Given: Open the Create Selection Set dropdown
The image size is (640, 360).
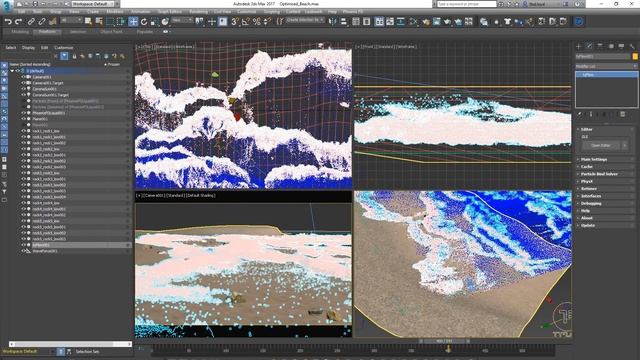Looking at the screenshot, I should [x=305, y=20].
